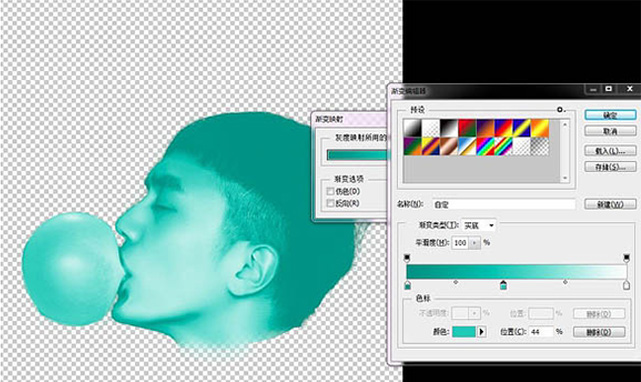This screenshot has height=382, width=641.
Task: Select the rainbow spectrum gradient preset
Action: (x=485, y=146)
